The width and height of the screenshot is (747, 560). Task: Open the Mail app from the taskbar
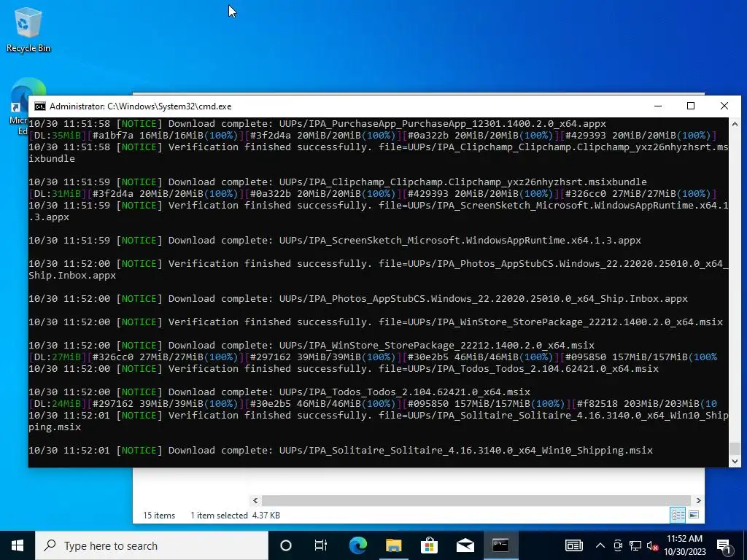click(x=465, y=545)
